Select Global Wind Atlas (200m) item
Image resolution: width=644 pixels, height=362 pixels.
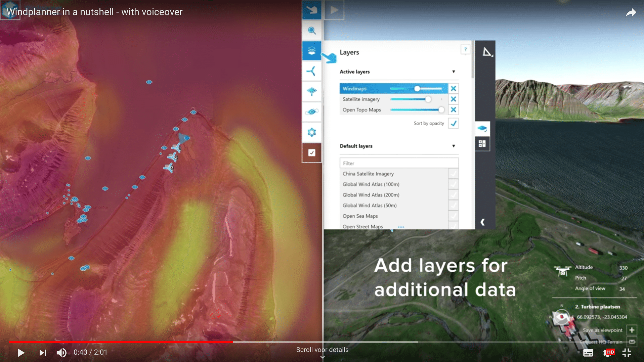tap(394, 195)
